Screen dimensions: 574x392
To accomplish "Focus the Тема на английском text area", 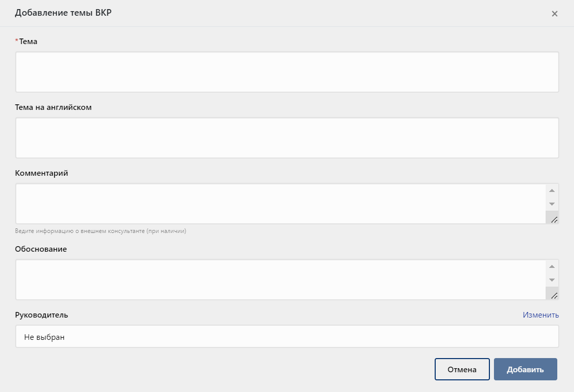I will pos(287,138).
